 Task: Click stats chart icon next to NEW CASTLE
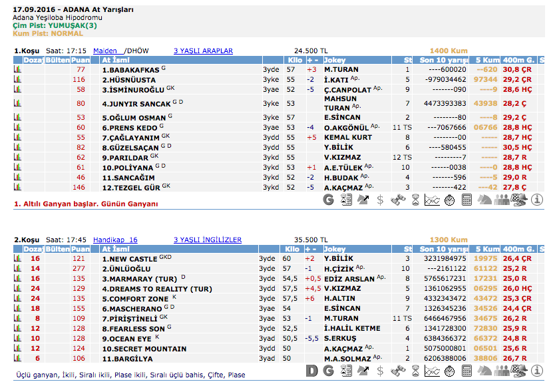click(17, 258)
